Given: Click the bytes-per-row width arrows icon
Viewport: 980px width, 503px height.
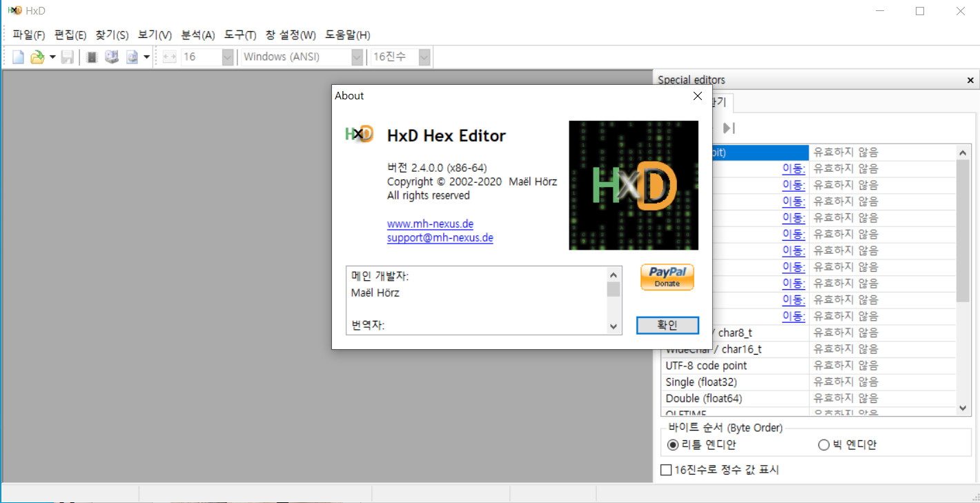Looking at the screenshot, I should (x=170, y=57).
